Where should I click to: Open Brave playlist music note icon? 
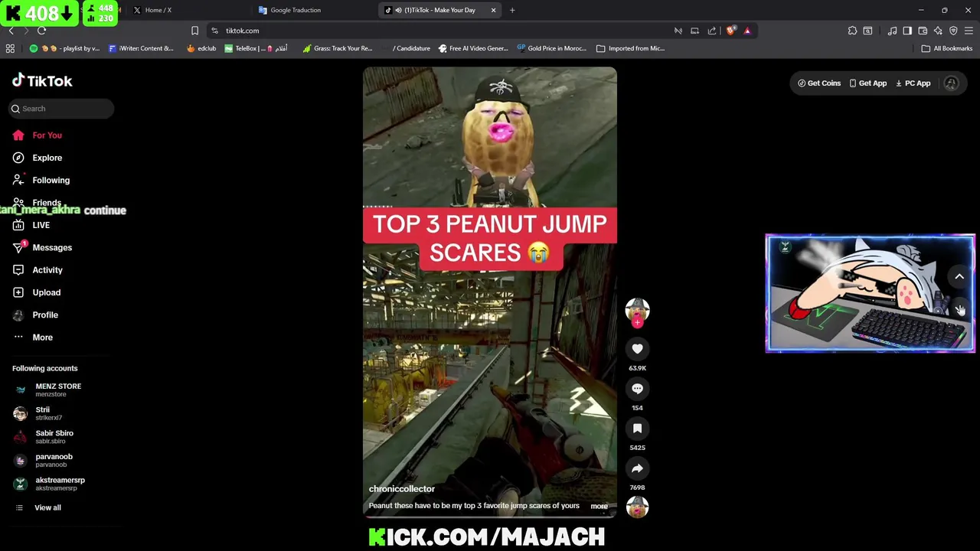[892, 31]
